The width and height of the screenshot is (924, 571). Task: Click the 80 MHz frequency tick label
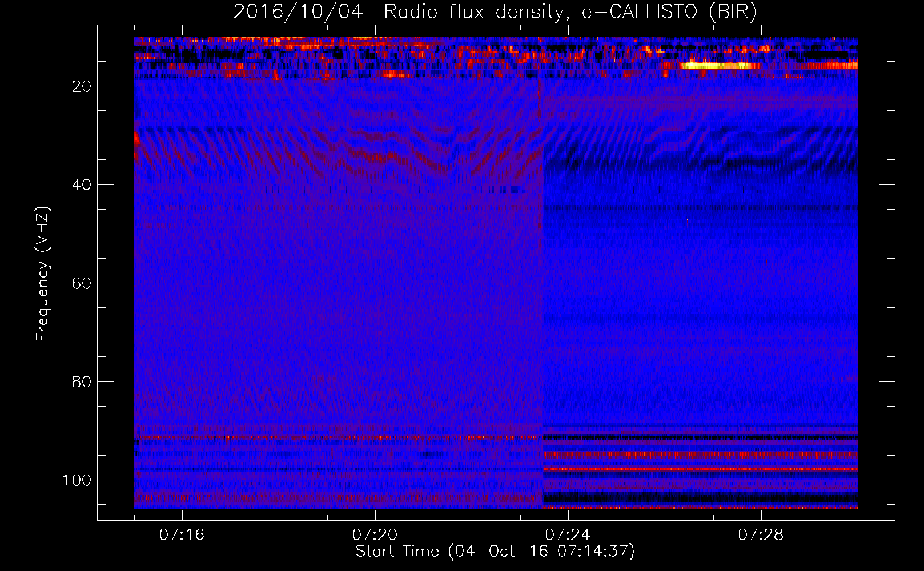[82, 381]
